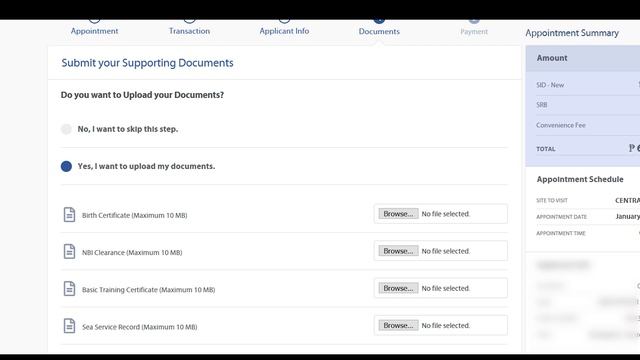The image size is (640, 360).
Task: Click the Basic Training Certificate document icon
Action: click(x=69, y=289)
